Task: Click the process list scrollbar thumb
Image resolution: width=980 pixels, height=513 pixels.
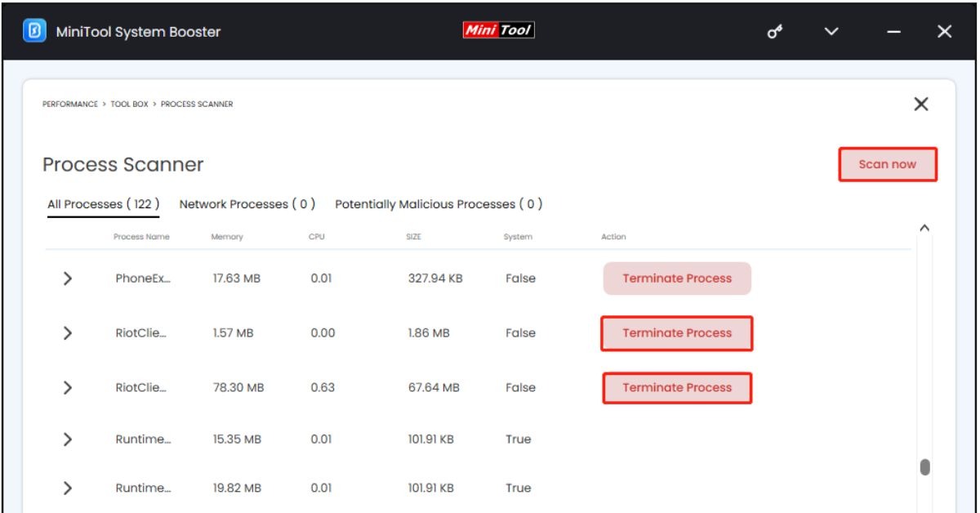Action: pyautogui.click(x=924, y=466)
